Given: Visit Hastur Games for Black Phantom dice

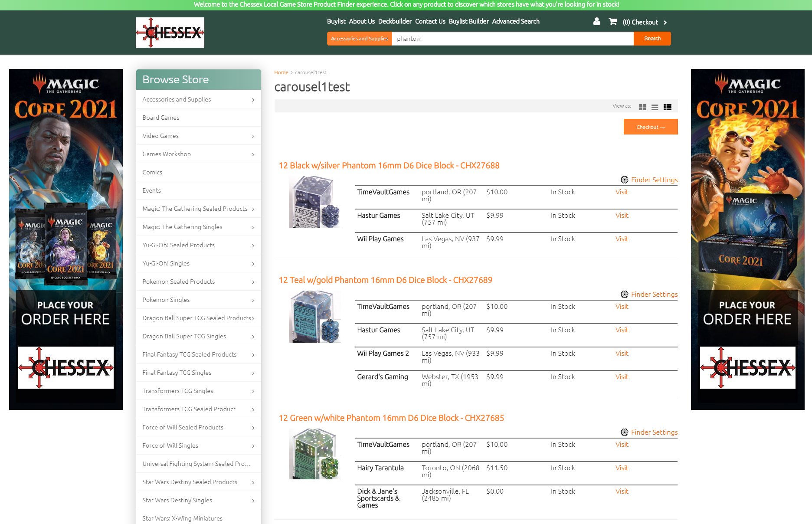Looking at the screenshot, I should point(622,215).
